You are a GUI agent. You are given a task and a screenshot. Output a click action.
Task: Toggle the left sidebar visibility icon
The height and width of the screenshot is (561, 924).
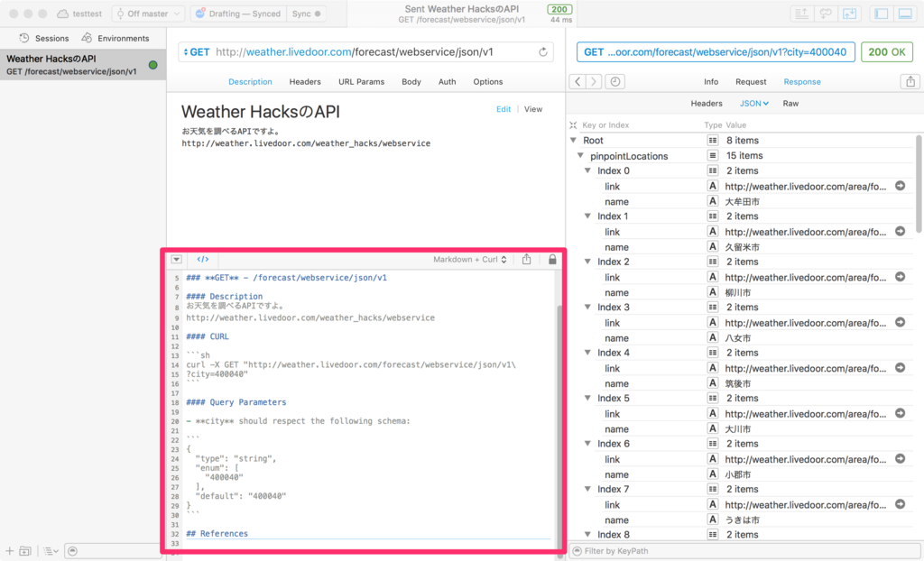point(882,14)
